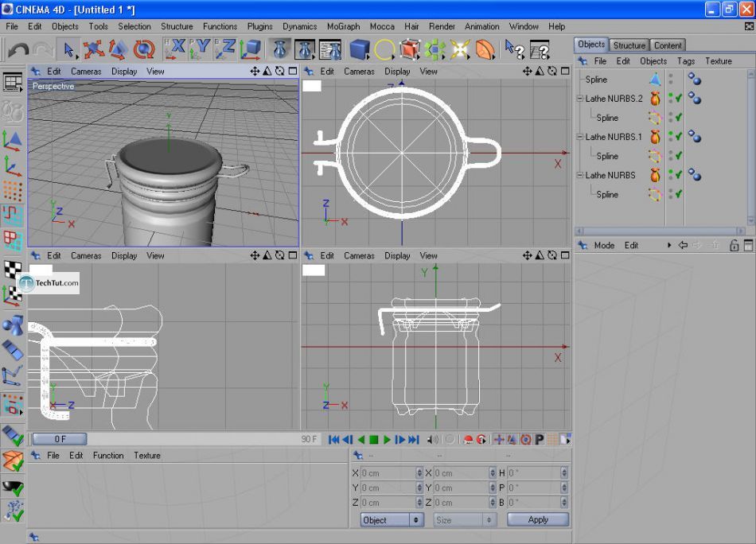Click Render in Picture Viewer icon

tap(305, 49)
